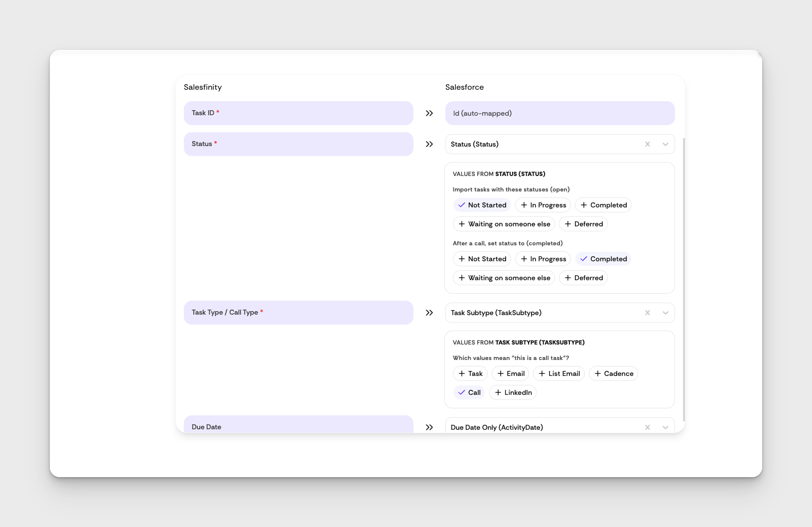Add LinkedIn as a call task value
This screenshot has width=812, height=527.
coord(513,392)
